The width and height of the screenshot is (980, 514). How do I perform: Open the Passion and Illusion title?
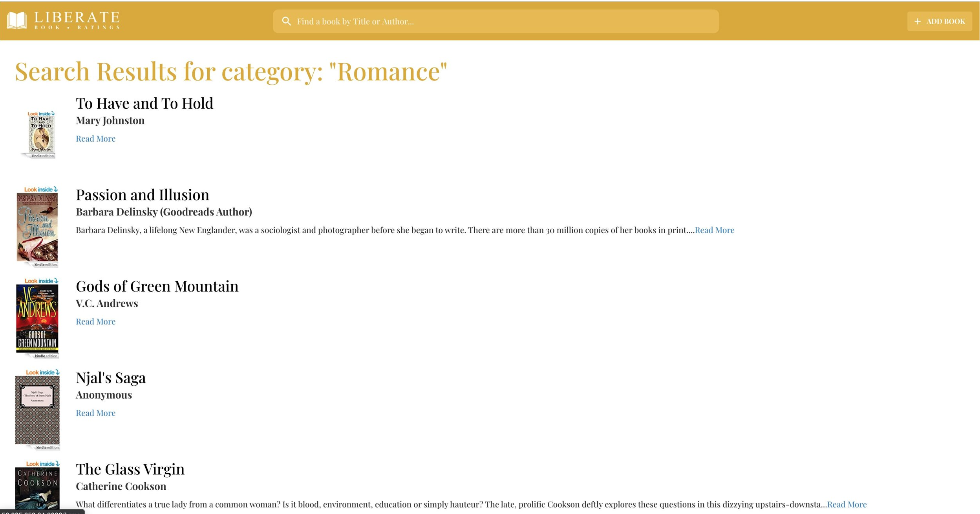143,195
